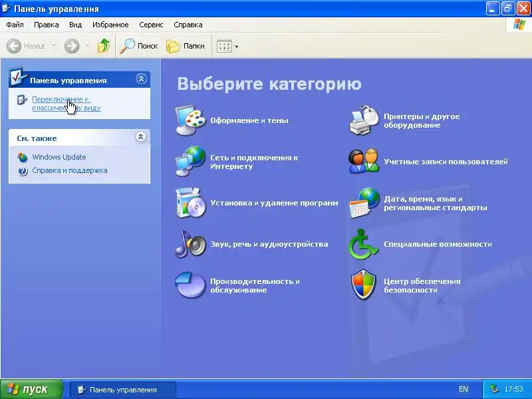Open the Printers and hardware icon

pyautogui.click(x=364, y=120)
